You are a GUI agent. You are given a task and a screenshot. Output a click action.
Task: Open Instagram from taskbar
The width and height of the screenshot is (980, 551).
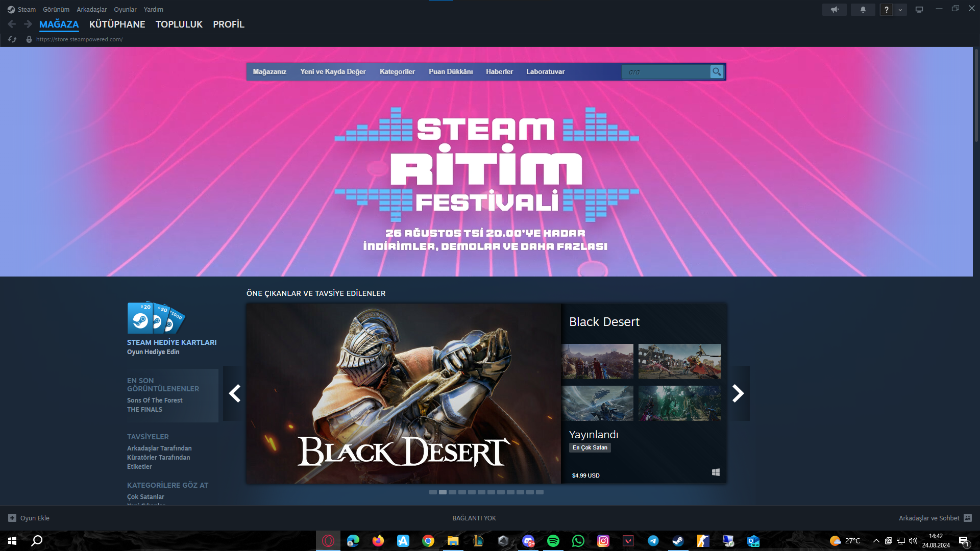coord(603,541)
